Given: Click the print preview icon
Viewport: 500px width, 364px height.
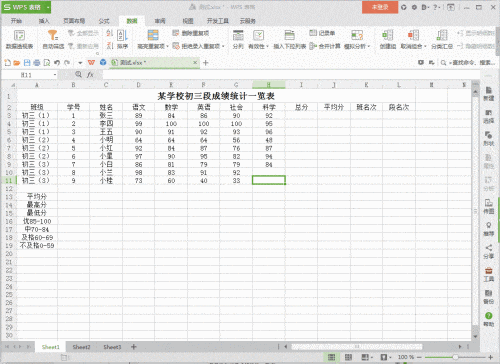Looking at the screenshot, I should click(x=47, y=63).
